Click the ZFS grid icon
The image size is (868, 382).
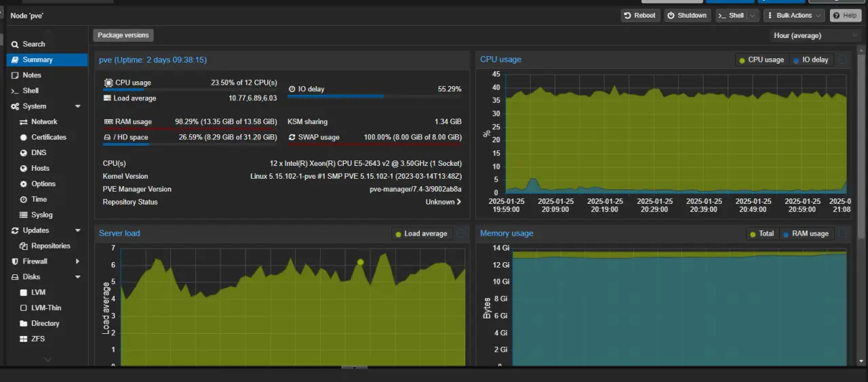coord(24,339)
